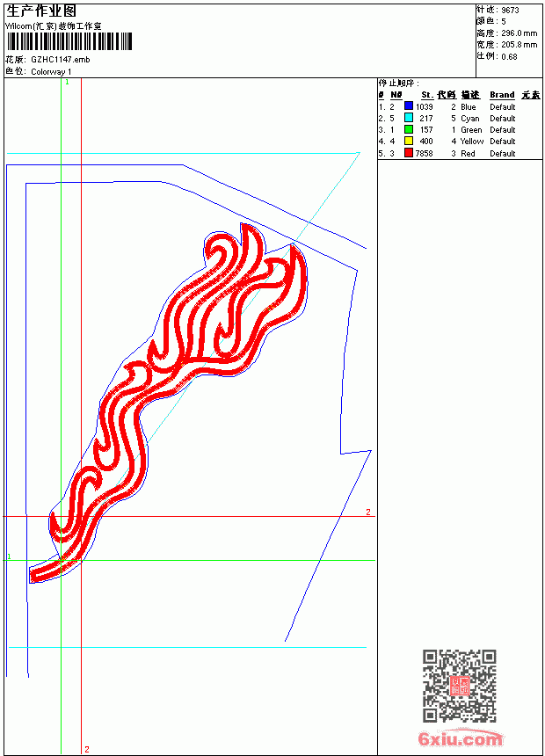The image size is (545, 756).
Task: Click the Brand column header
Action: pos(502,95)
